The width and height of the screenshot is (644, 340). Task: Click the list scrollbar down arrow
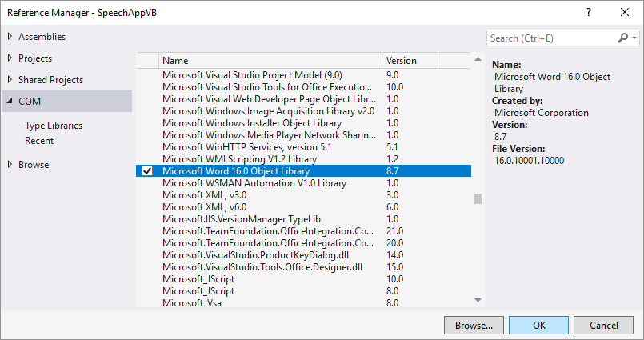point(478,301)
